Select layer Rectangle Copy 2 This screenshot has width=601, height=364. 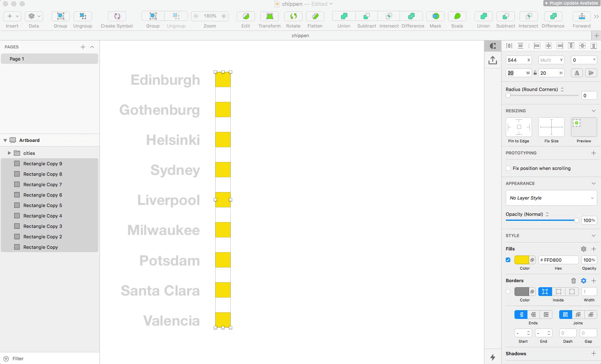tap(50, 237)
